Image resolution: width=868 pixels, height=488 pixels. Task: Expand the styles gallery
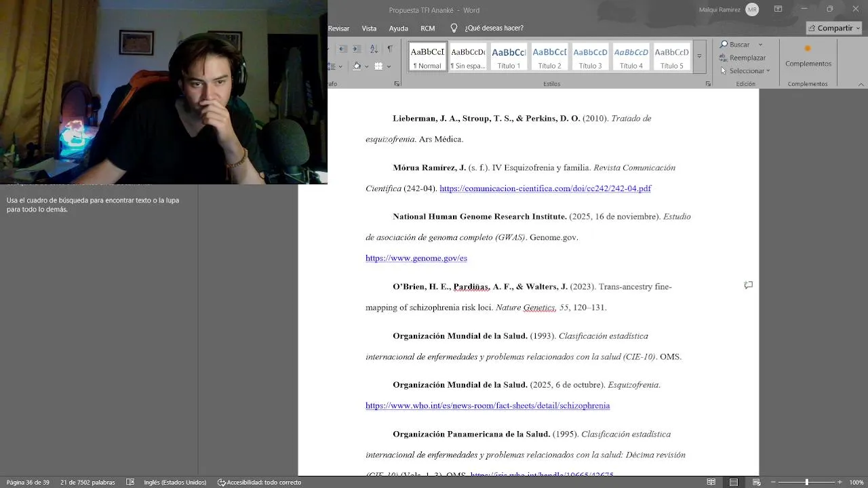tap(699, 56)
